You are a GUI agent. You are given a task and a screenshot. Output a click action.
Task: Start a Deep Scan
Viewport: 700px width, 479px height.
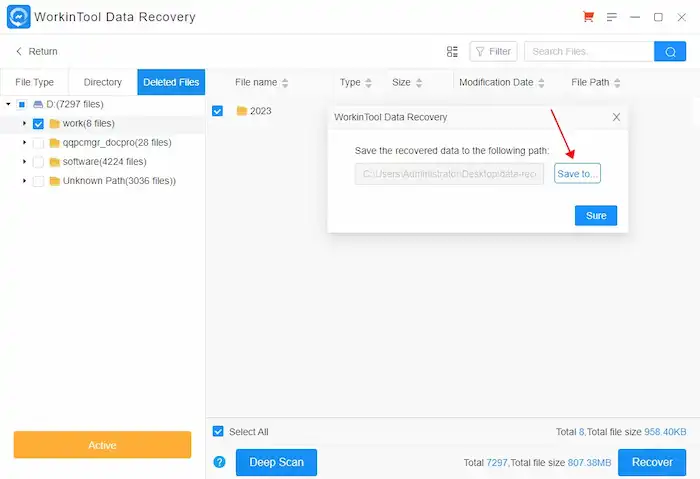276,462
